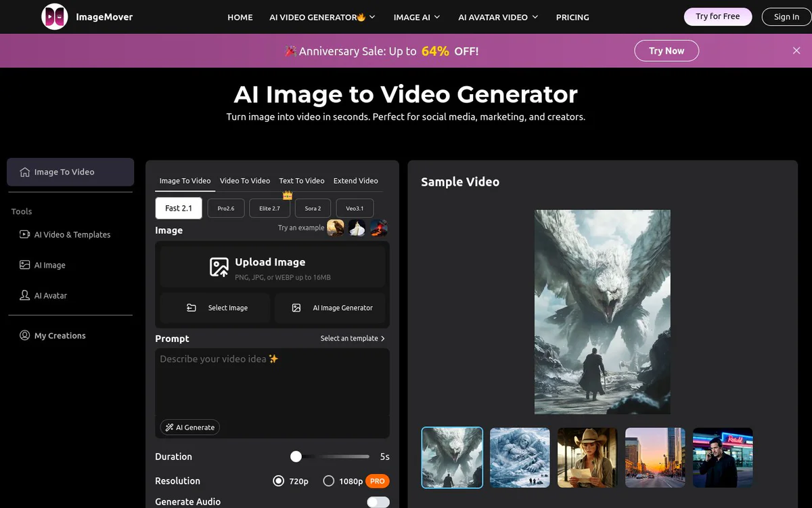Click the PRO badge beside 1080p
The image size is (812, 508).
pos(378,481)
